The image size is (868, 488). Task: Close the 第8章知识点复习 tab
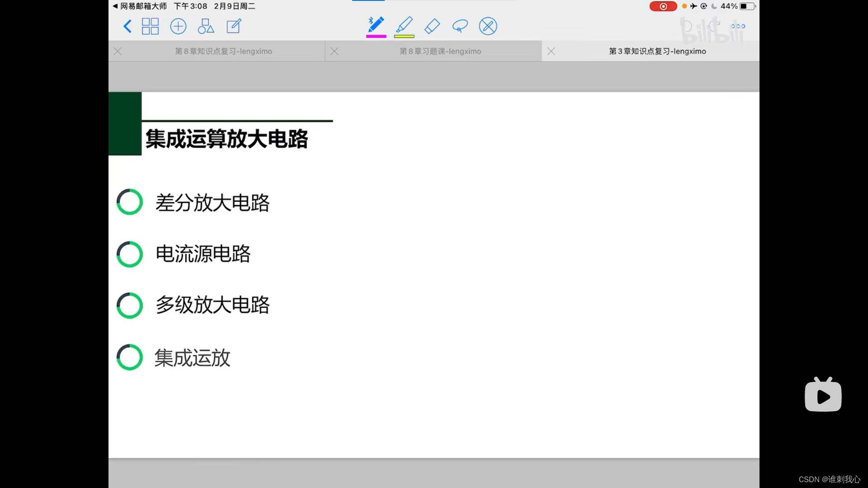118,52
